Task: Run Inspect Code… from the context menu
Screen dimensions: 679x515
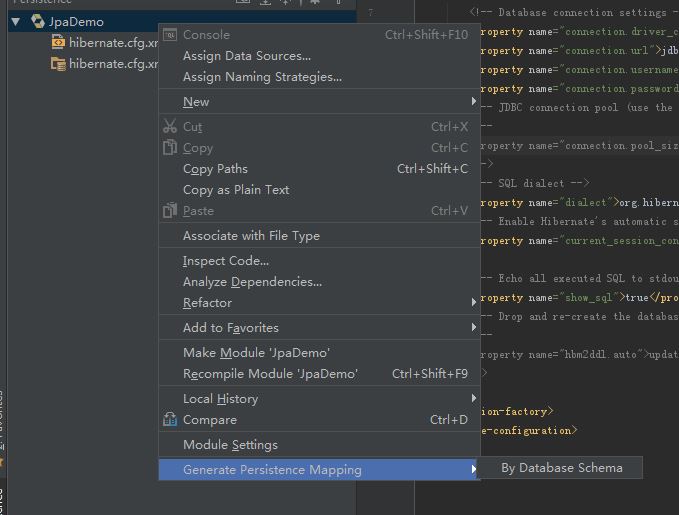Action: click(226, 261)
